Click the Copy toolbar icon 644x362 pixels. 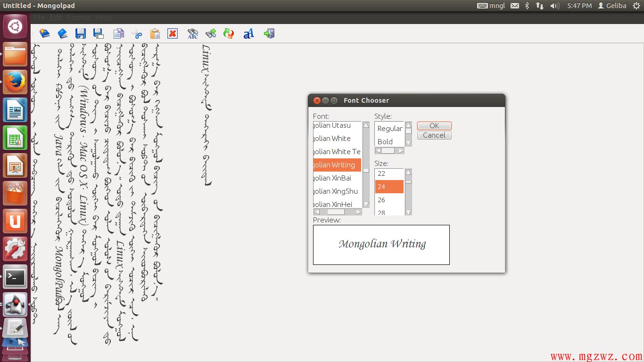tap(119, 33)
